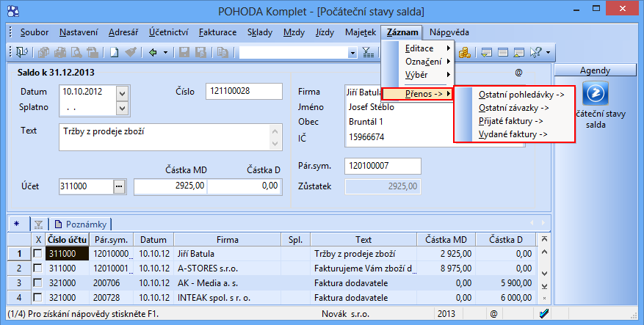Click the second floppy disk save icon
The image size is (644, 325).
[x=201, y=53]
